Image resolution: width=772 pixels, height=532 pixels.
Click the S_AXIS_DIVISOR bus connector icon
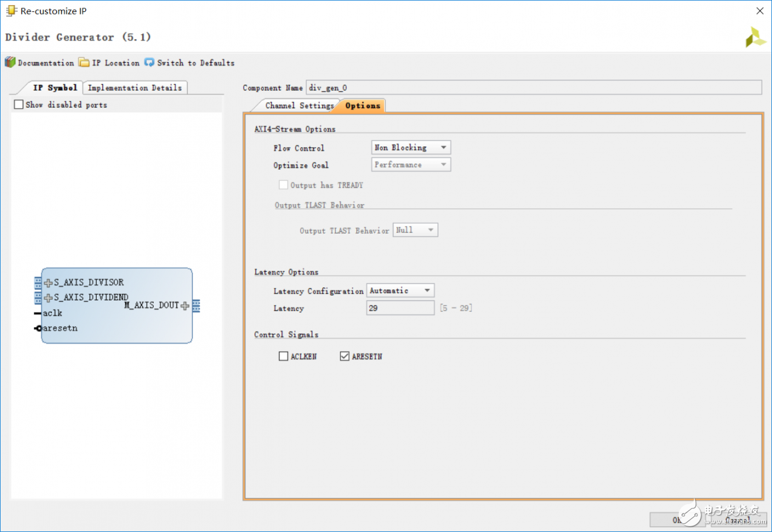coord(38,283)
